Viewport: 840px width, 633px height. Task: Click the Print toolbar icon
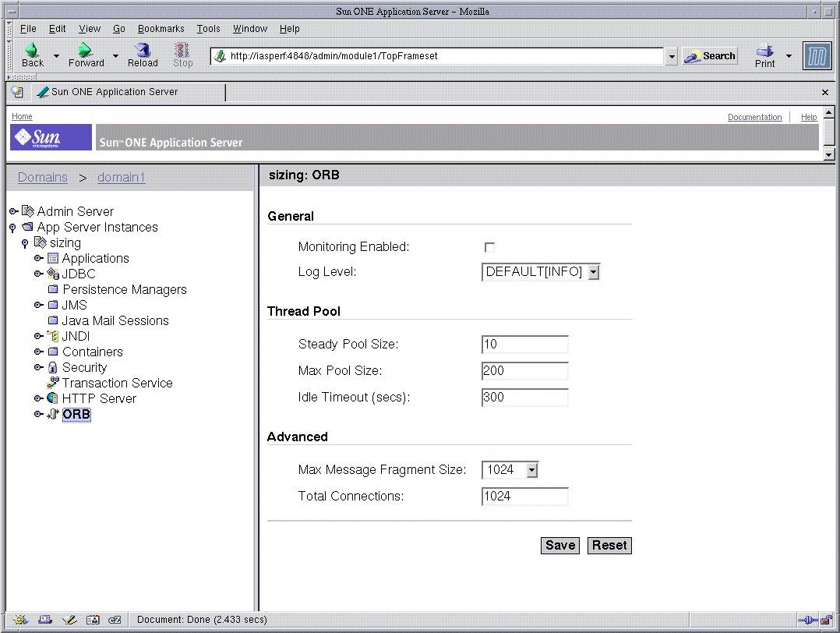764,51
